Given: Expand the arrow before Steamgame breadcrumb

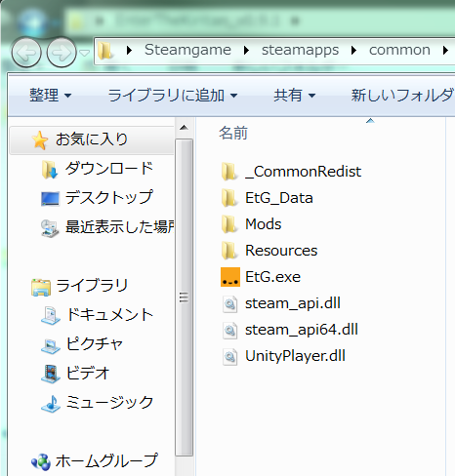Looking at the screenshot, I should coord(129,51).
